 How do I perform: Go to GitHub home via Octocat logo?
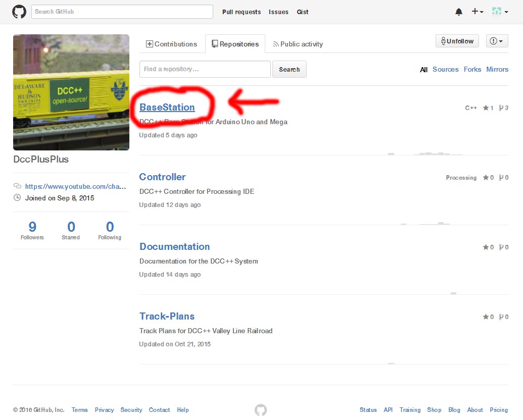click(19, 12)
